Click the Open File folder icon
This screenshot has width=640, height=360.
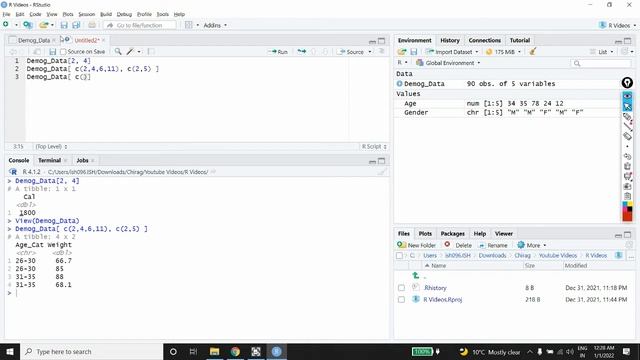[44, 25]
